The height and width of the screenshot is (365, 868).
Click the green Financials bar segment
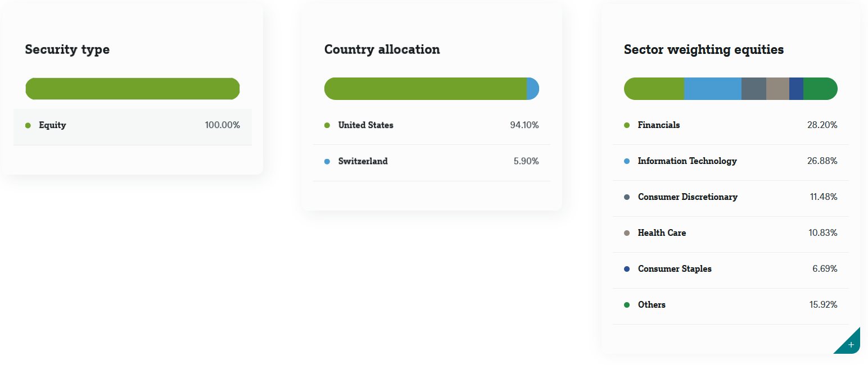[x=654, y=89]
